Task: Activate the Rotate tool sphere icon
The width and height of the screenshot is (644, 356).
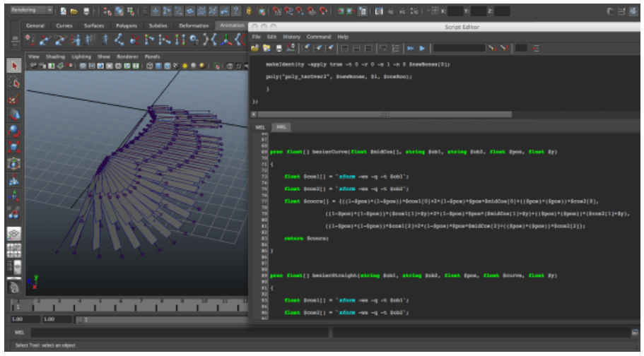Action: (x=13, y=131)
